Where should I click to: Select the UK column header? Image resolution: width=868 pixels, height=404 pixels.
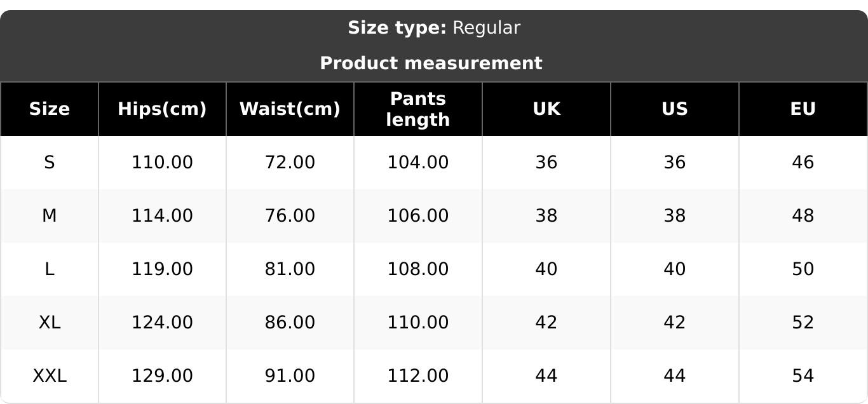click(546, 109)
